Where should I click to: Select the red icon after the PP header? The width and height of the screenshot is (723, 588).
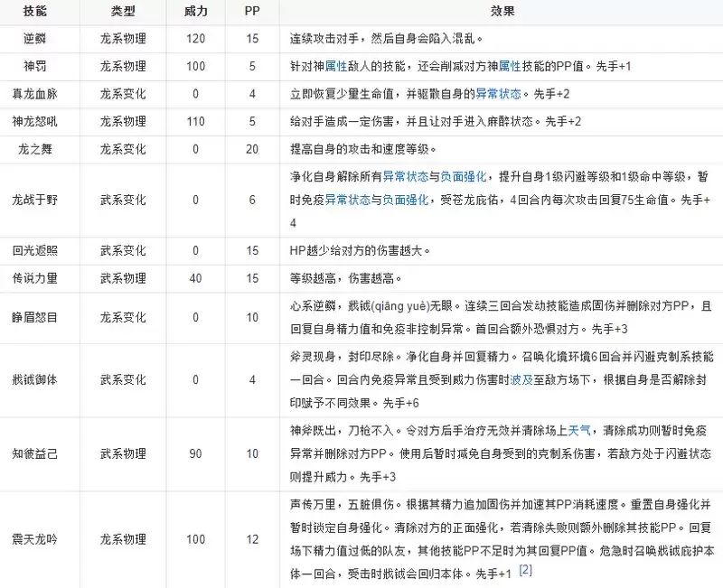click(263, 9)
